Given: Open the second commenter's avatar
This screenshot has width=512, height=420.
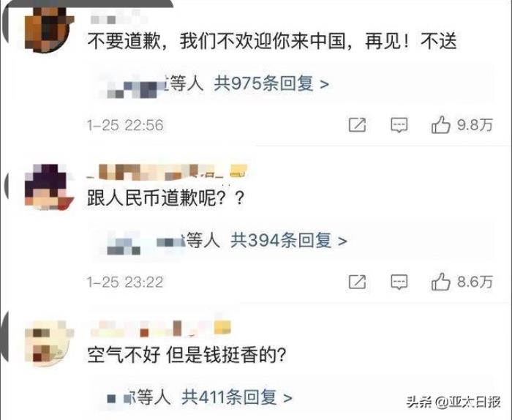Looking at the screenshot, I should (x=49, y=187).
